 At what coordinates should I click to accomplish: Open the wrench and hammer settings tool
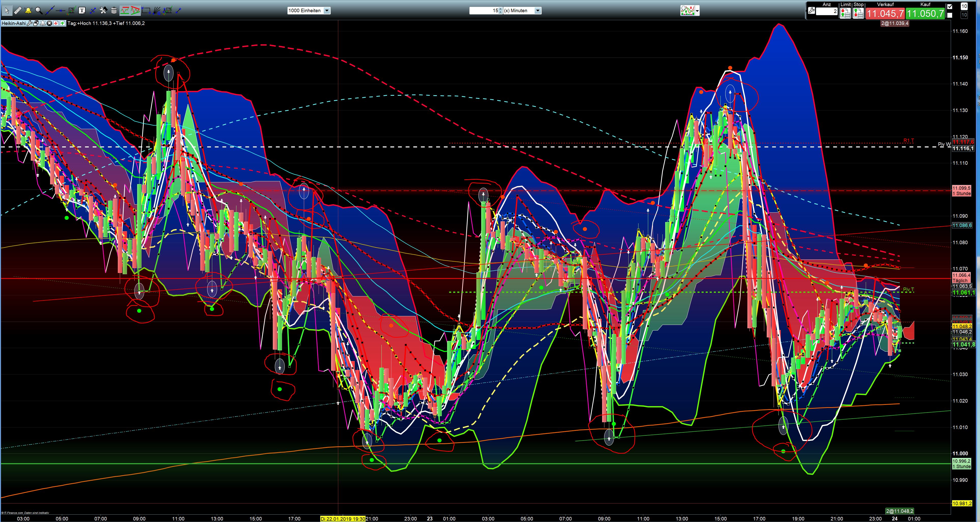pos(103,11)
